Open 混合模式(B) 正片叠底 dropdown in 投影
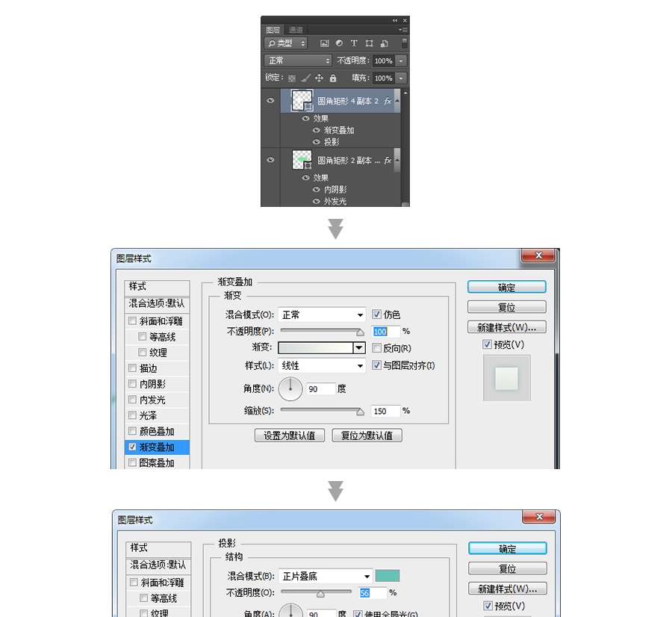672x617 pixels. point(325,576)
